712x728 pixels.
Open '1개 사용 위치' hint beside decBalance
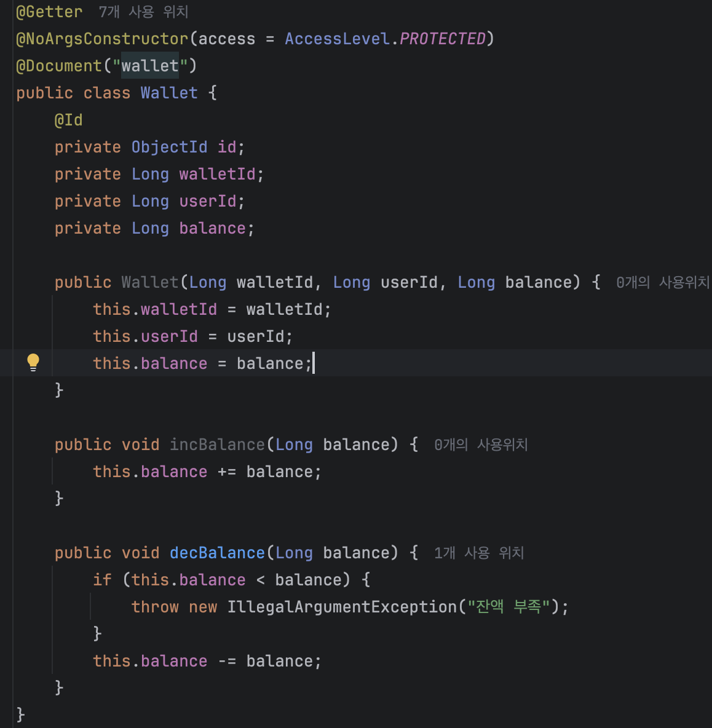pyautogui.click(x=479, y=553)
